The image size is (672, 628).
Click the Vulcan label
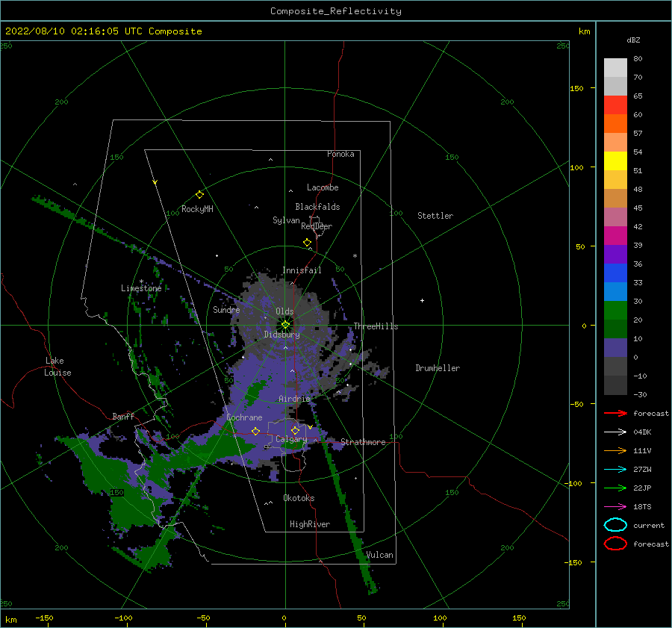pos(380,555)
